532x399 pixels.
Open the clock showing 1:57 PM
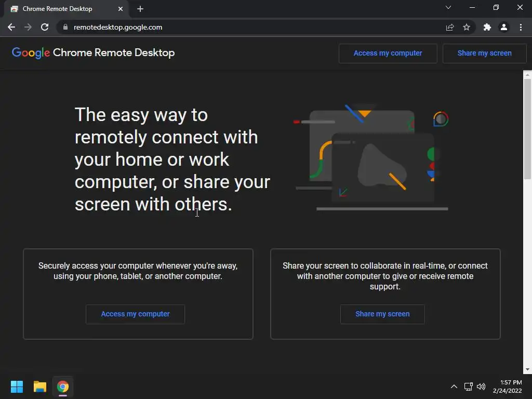tap(507, 387)
